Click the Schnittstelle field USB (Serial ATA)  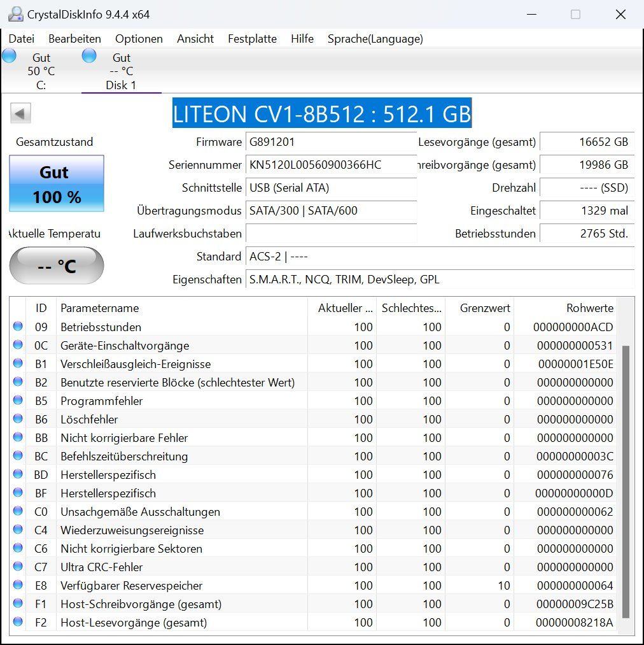[331, 188]
